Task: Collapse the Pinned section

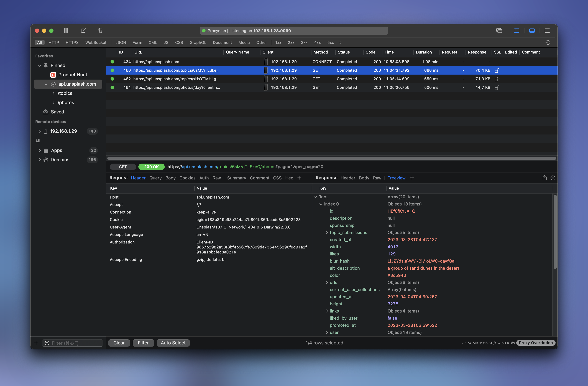Action: (40, 65)
